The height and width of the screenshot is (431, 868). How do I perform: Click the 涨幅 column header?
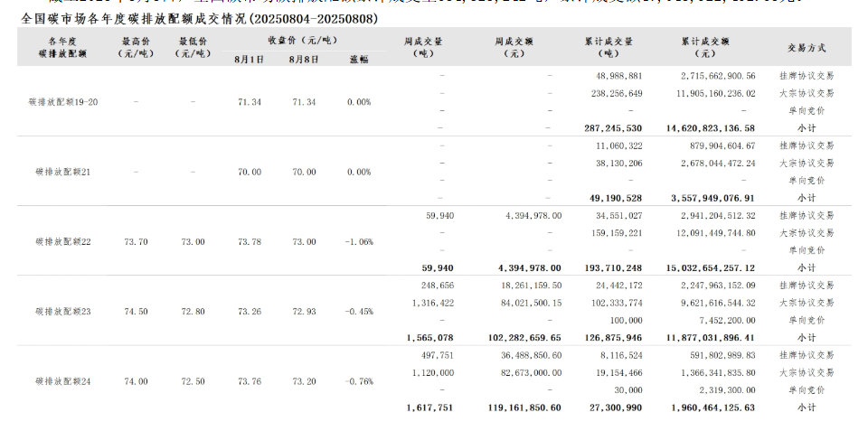358,60
